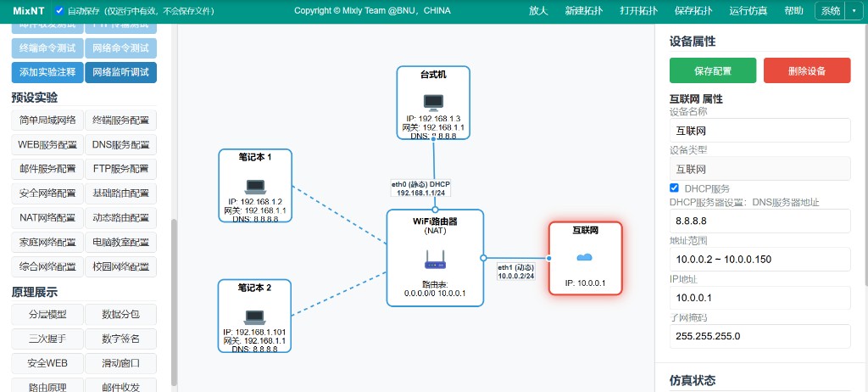Screen dimensions: 868x392
Task: Open the 系统 dropdown arrow
Action: coord(853,11)
